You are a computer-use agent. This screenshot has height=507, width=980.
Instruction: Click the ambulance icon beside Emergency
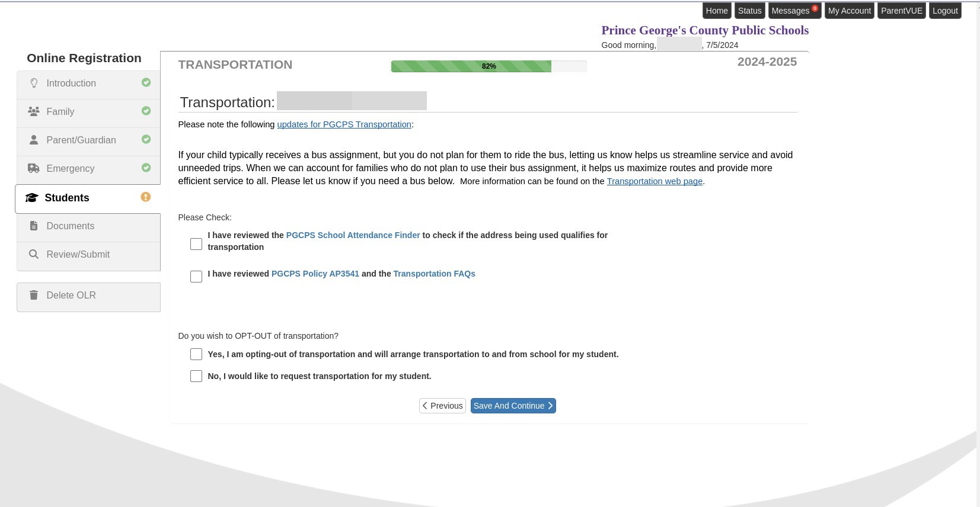tap(34, 168)
